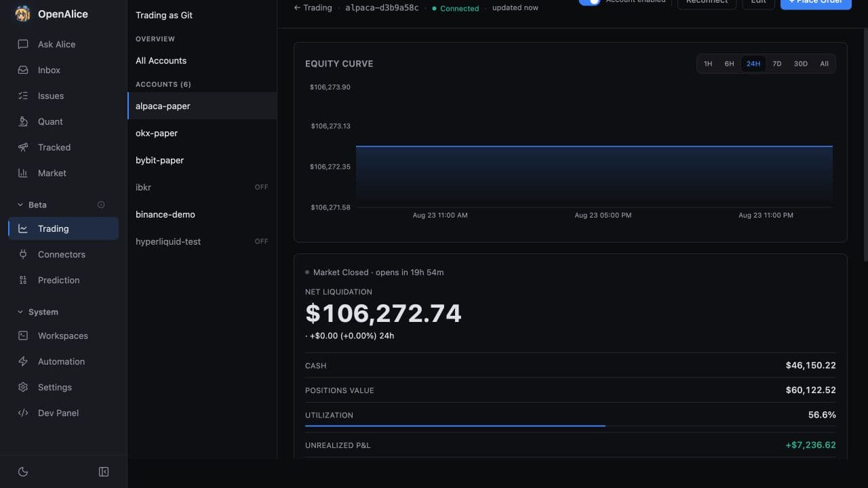Open Dev Panel page
The image size is (868, 488).
(x=64, y=413)
